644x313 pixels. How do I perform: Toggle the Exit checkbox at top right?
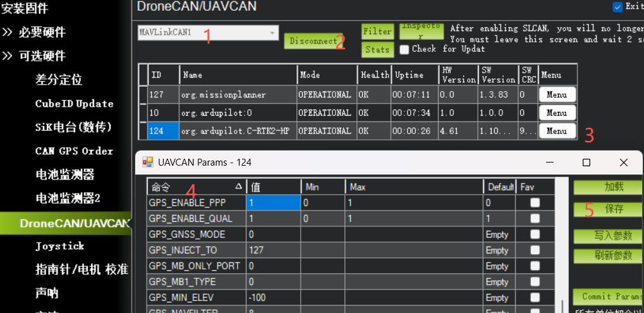click(x=617, y=7)
